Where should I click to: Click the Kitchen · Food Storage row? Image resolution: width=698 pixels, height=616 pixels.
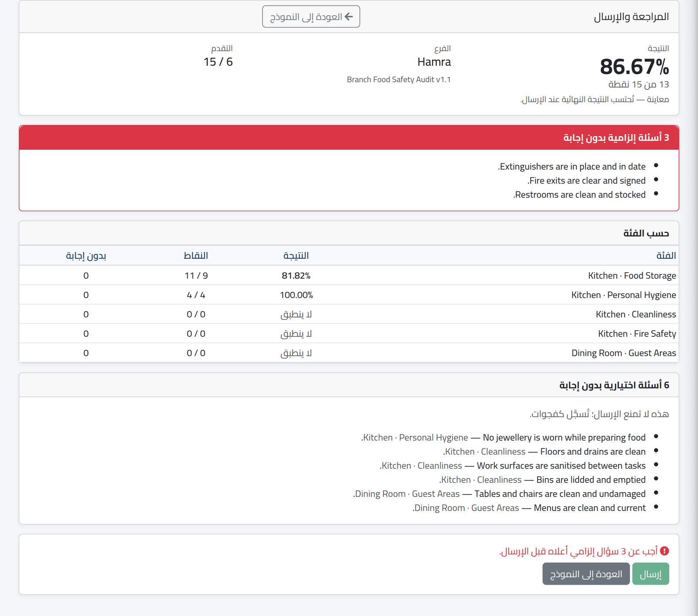click(x=349, y=276)
